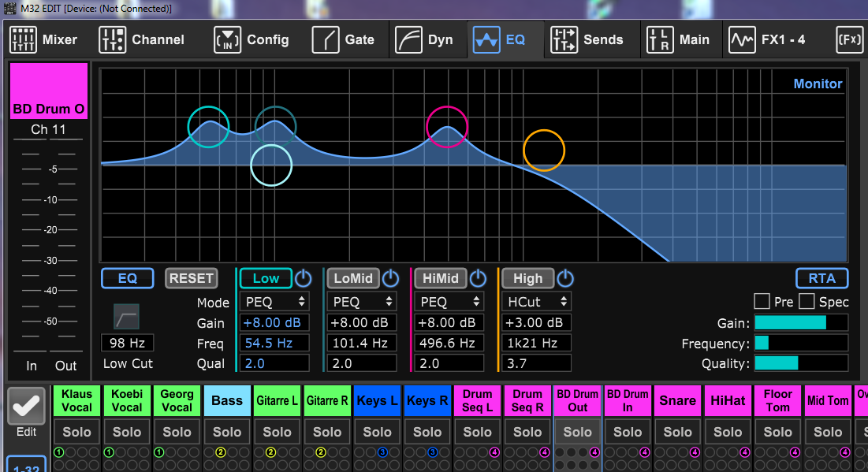Select the Floor Tom channel strip
Image resolution: width=868 pixels, height=472 pixels.
click(x=778, y=400)
